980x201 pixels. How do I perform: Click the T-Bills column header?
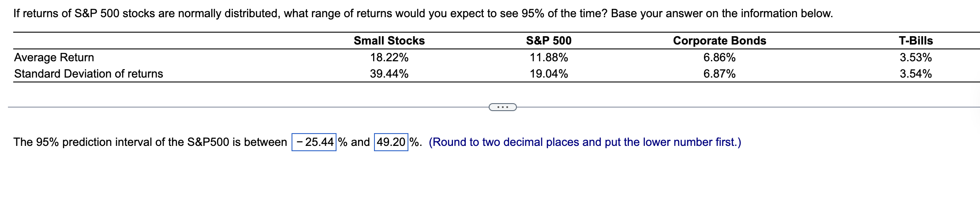coord(916,41)
